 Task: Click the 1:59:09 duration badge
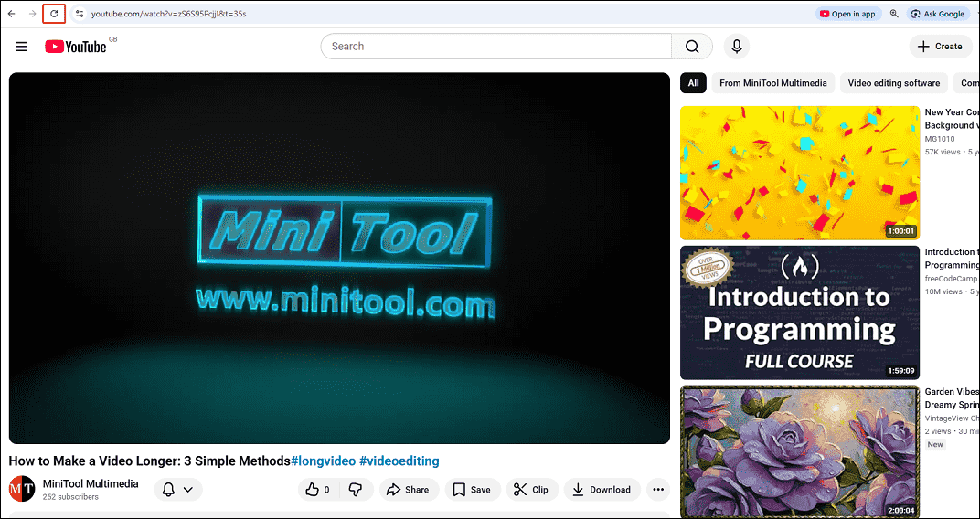(x=900, y=371)
